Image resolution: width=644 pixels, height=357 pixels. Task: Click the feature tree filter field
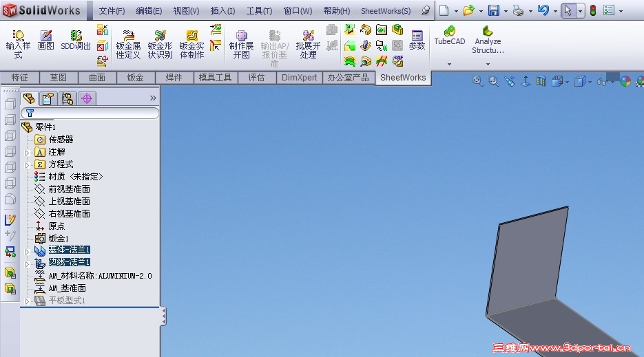(x=90, y=113)
